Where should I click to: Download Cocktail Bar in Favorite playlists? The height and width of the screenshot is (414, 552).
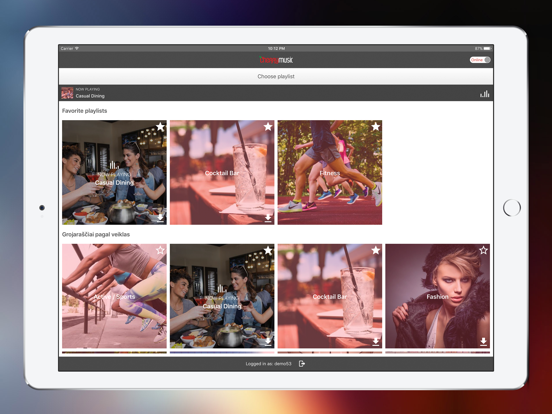click(268, 218)
